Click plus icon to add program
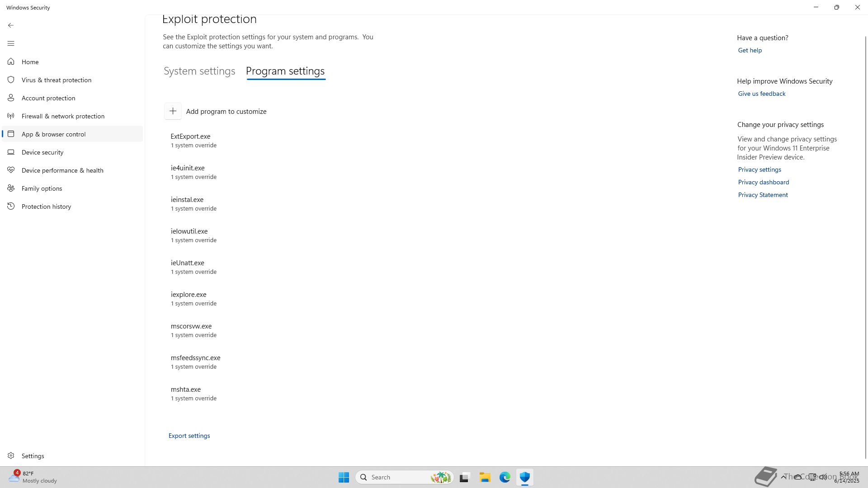868x488 pixels. tap(173, 111)
